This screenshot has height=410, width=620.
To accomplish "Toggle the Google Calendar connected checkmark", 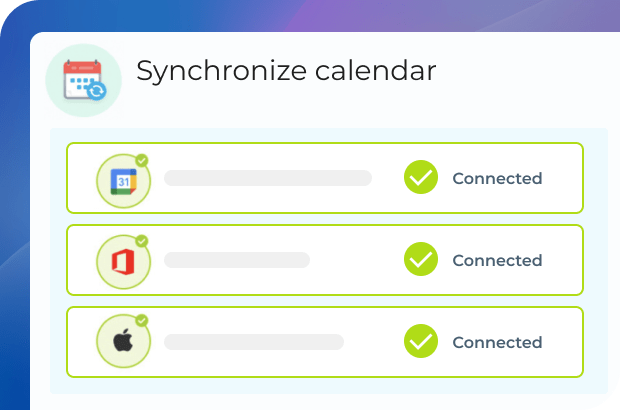I will coord(421,178).
